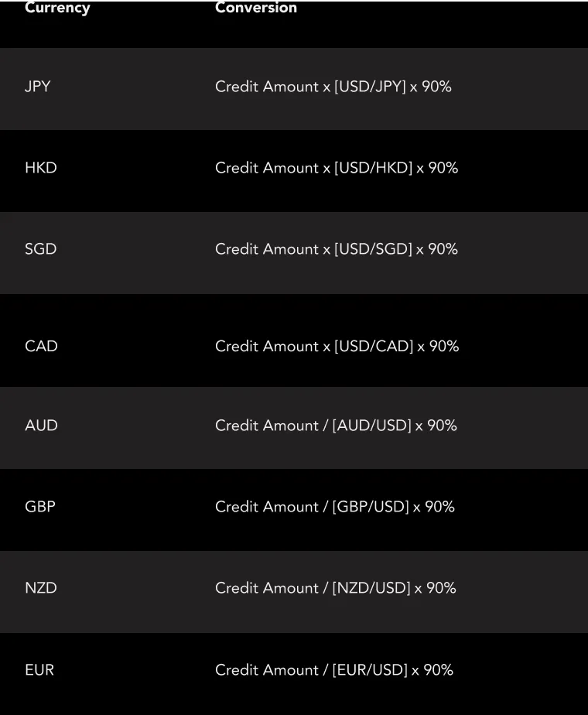The width and height of the screenshot is (588, 715).
Task: Click the CAD currency code
Action: click(x=41, y=347)
